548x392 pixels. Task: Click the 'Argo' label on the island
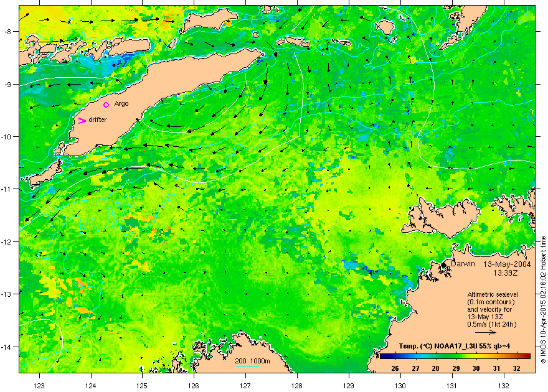click(x=121, y=104)
